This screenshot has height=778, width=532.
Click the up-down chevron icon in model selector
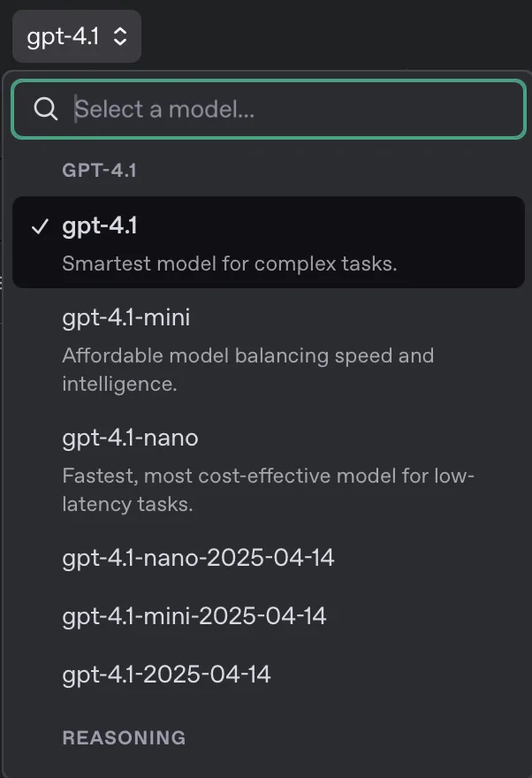click(x=120, y=36)
